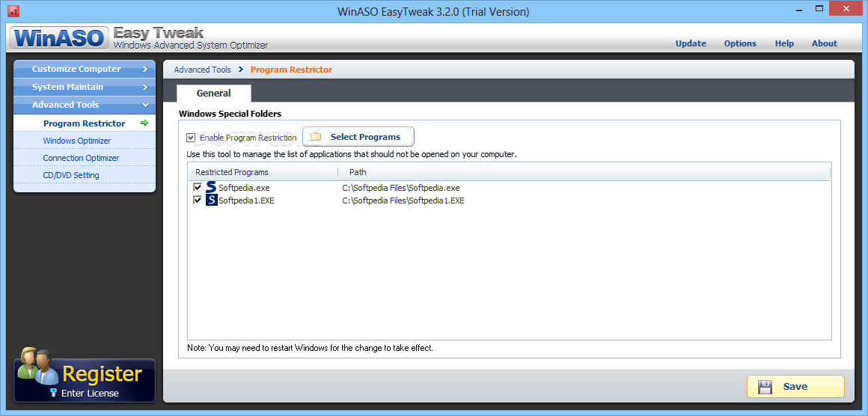The height and width of the screenshot is (416, 868).
Task: Uncheck the Softpedia.exe restriction checkbox
Action: click(197, 188)
